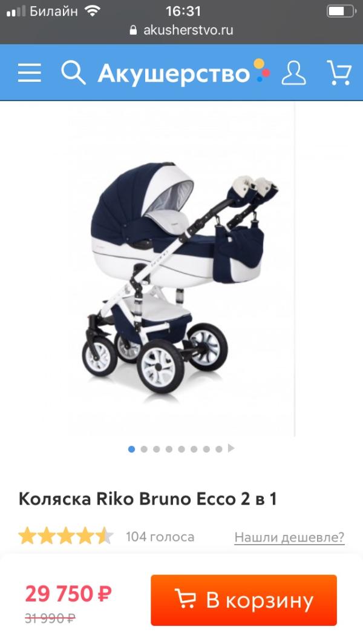Screen dimensions: 363x644
Task: Open the user account icon
Action: [x=293, y=73]
